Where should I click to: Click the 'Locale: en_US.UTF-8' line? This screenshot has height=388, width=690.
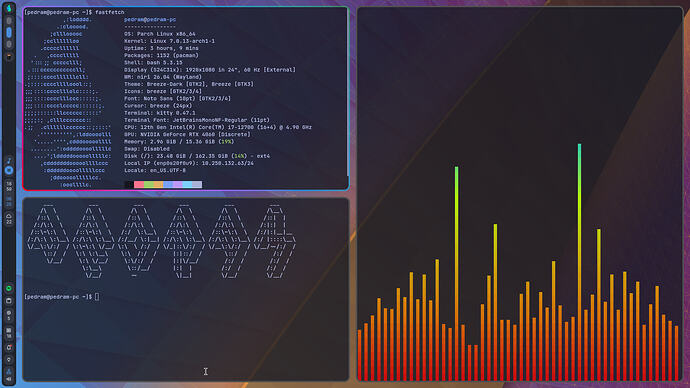tap(155, 170)
